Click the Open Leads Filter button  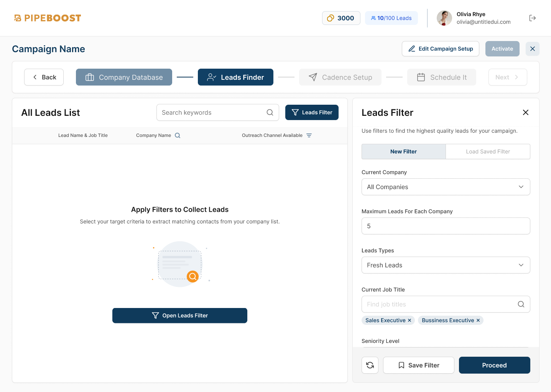(180, 315)
